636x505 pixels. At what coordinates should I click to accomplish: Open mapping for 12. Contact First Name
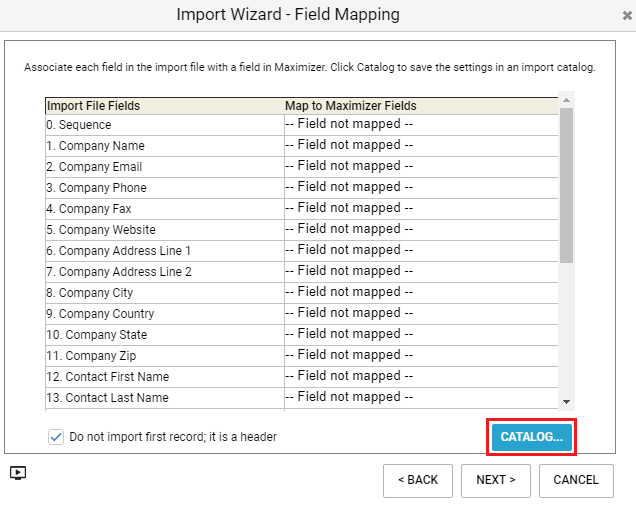point(421,377)
